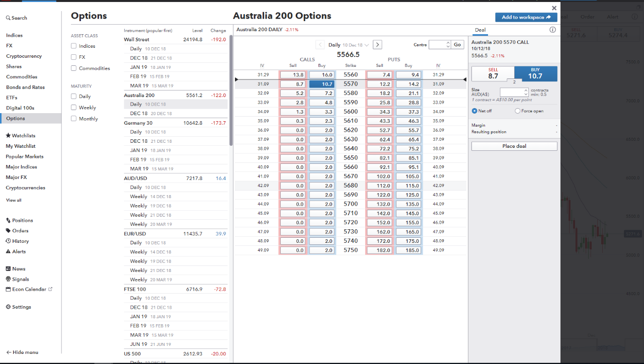Open Econ Calendar external link
This screenshot has width=644, height=364.
coord(29,290)
